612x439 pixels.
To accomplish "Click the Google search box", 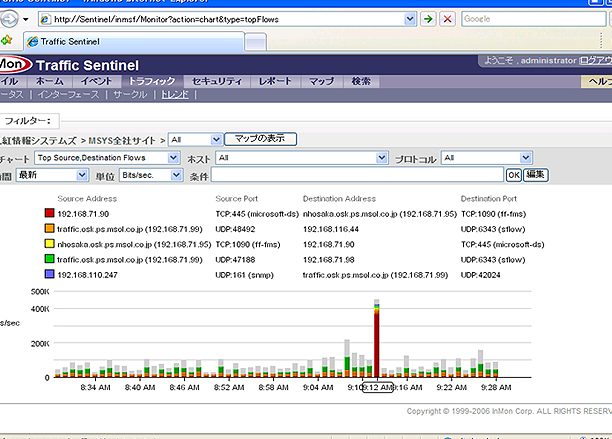I will point(534,19).
